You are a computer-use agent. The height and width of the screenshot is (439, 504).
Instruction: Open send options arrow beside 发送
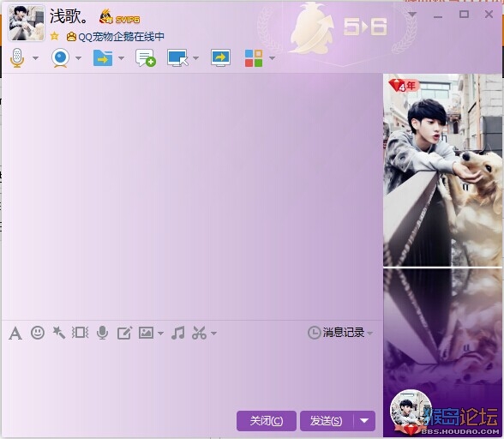point(364,421)
